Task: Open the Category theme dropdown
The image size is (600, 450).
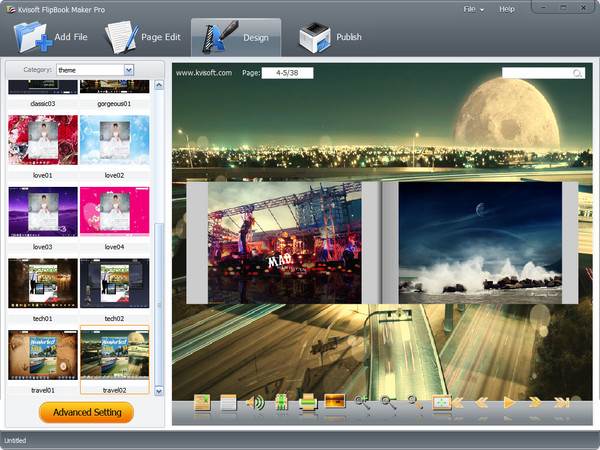Action: tap(129, 69)
